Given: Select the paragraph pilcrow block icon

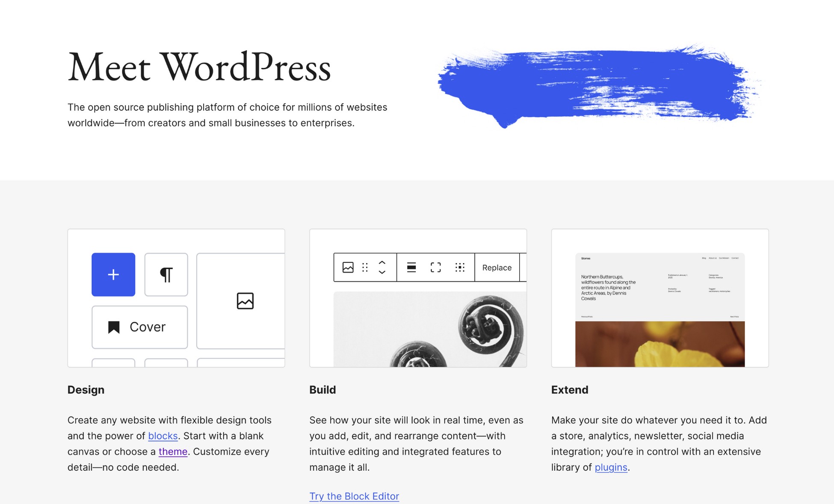Looking at the screenshot, I should (166, 274).
